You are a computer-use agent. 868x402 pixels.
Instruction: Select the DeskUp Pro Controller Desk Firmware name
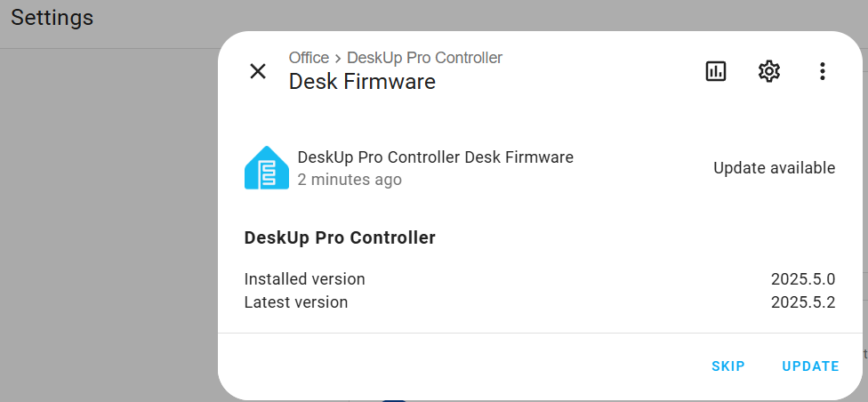(435, 157)
